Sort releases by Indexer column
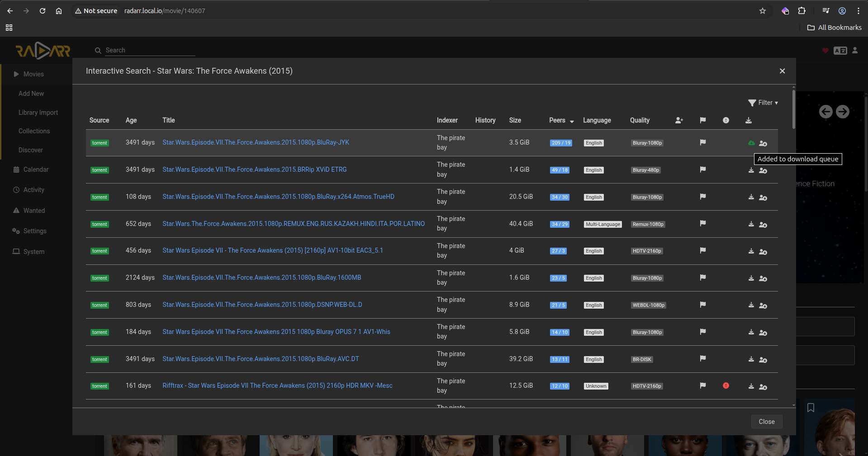This screenshot has width=868, height=456. [x=447, y=120]
